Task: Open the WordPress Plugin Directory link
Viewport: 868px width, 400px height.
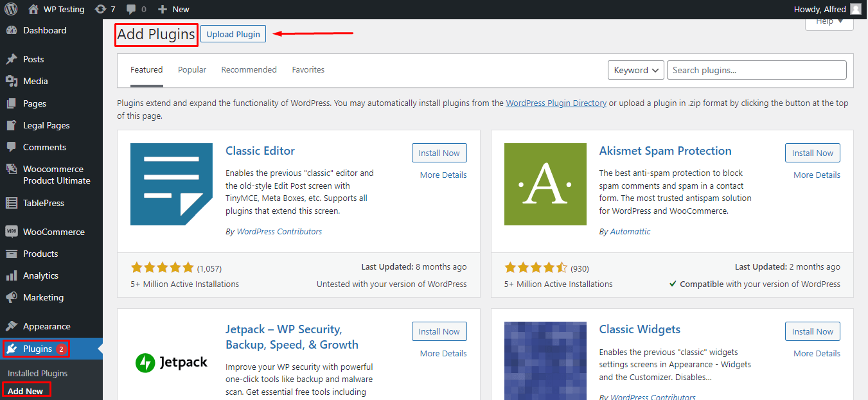Action: point(556,103)
